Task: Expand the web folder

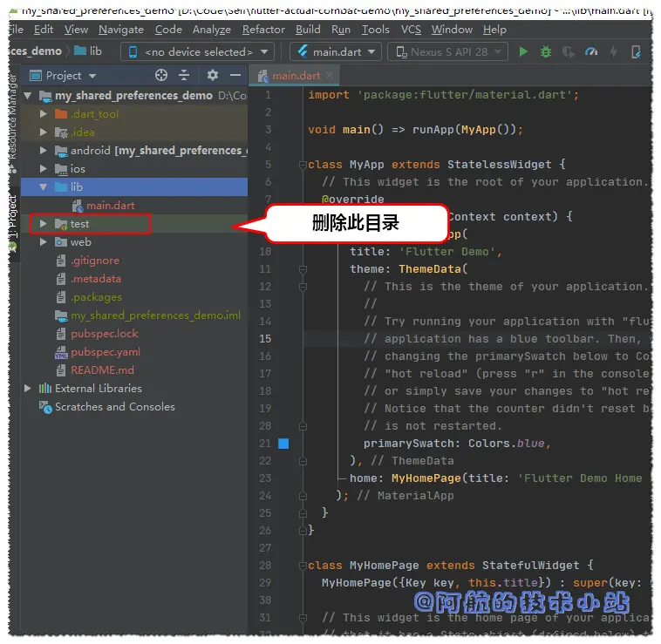Action: pos(43,241)
